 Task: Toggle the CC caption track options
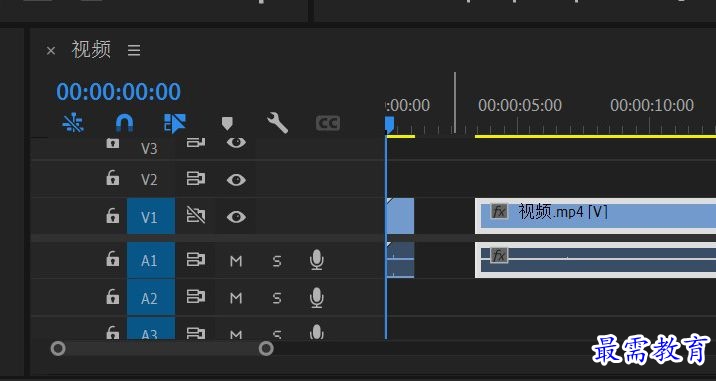click(328, 123)
